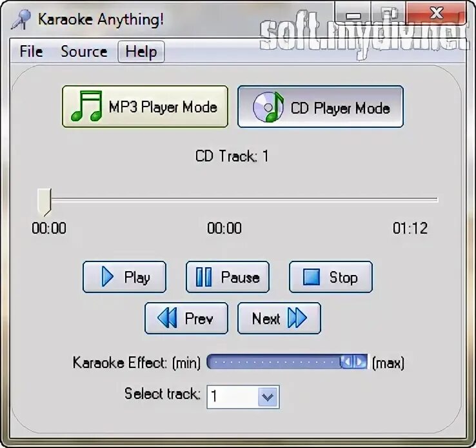
Task: Click the playback position slider thumb
Action: [x=45, y=202]
